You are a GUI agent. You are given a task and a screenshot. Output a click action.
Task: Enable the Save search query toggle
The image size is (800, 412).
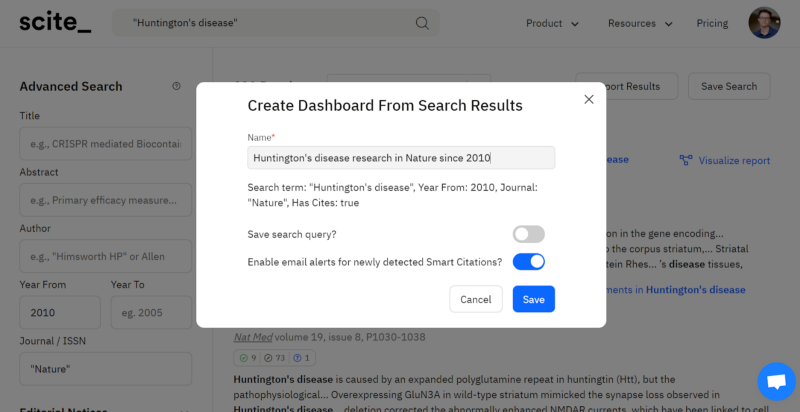point(529,234)
